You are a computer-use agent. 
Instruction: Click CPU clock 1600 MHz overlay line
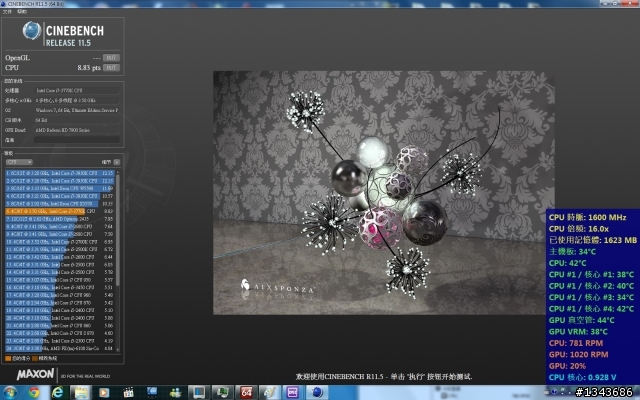click(587, 218)
